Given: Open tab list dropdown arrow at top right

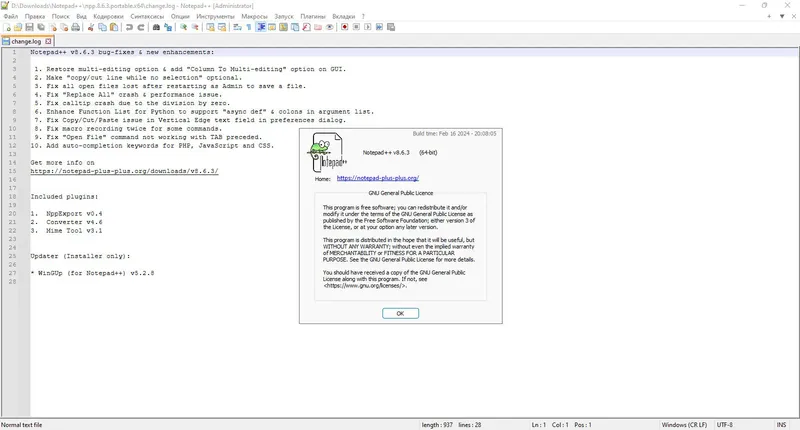Looking at the screenshot, I should (x=782, y=16).
